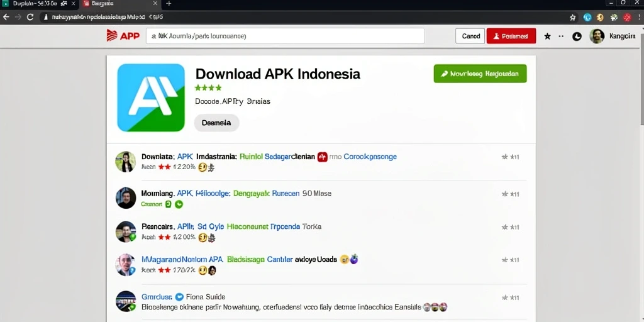Click the Download APK Indonesia app icon

click(151, 97)
